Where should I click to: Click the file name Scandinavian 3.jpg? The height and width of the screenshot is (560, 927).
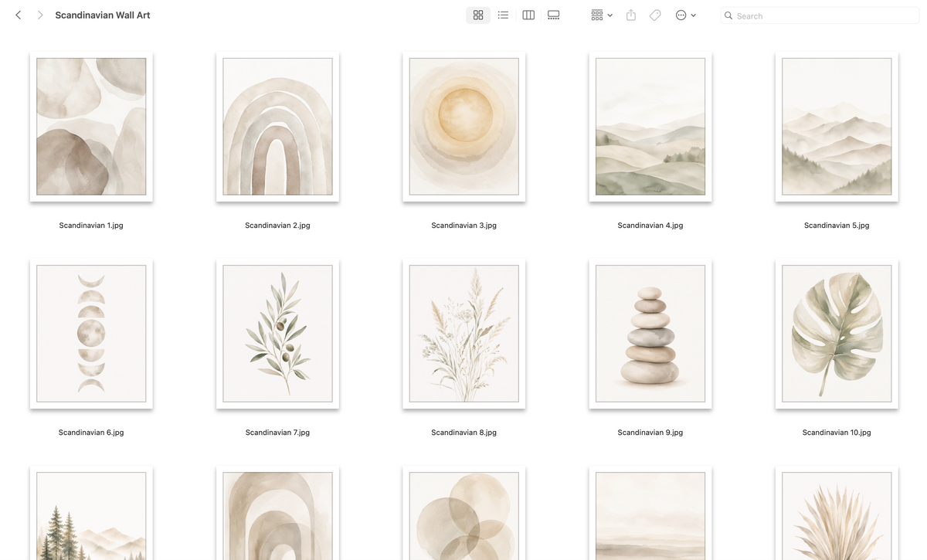click(463, 226)
